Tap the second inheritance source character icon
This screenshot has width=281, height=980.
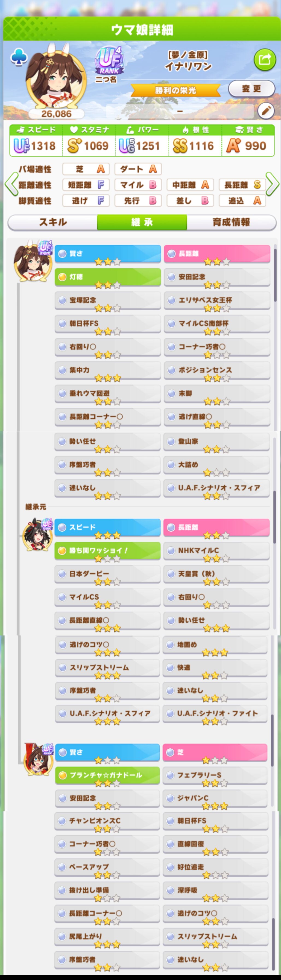pos(38,759)
